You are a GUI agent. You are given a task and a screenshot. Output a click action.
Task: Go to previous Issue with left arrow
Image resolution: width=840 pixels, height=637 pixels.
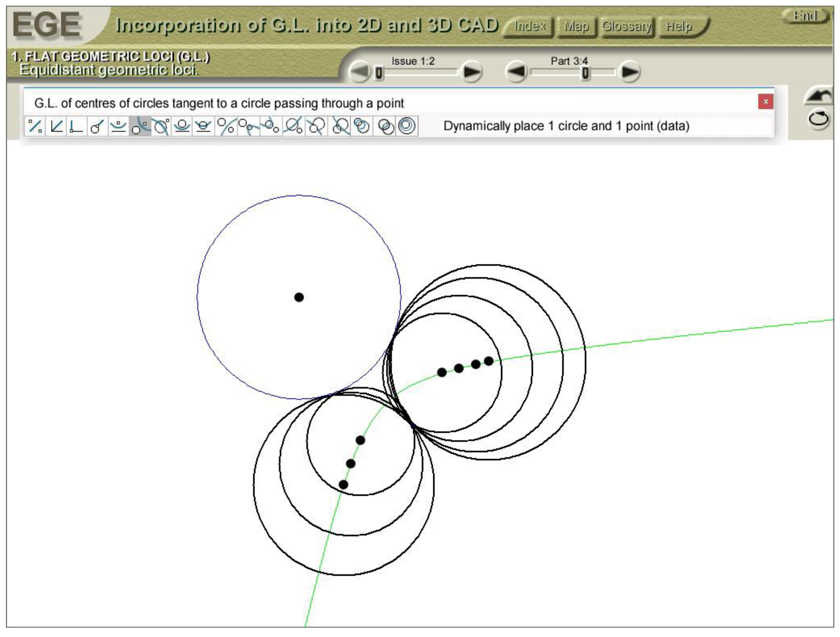click(359, 71)
